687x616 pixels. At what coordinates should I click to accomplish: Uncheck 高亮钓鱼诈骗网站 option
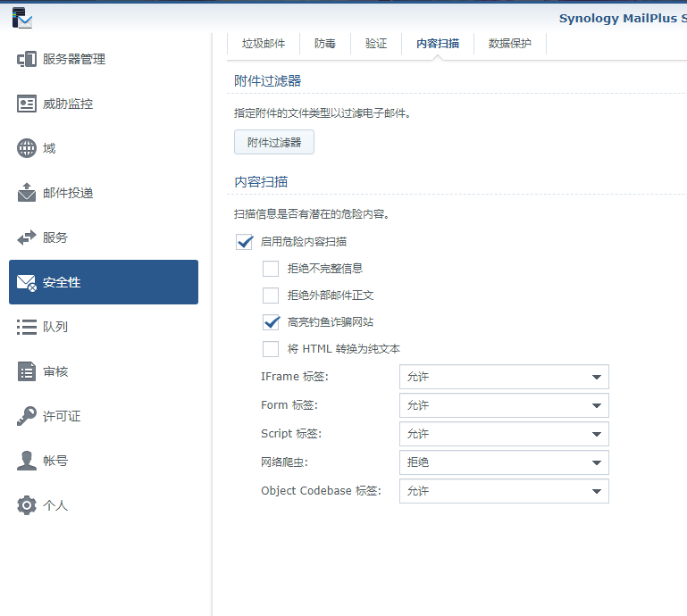(271, 322)
